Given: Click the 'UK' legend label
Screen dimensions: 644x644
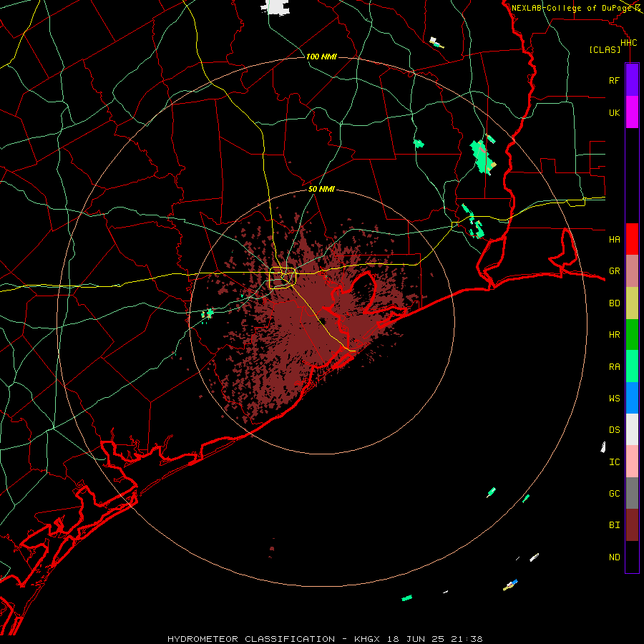Looking at the screenshot, I should (x=614, y=112).
